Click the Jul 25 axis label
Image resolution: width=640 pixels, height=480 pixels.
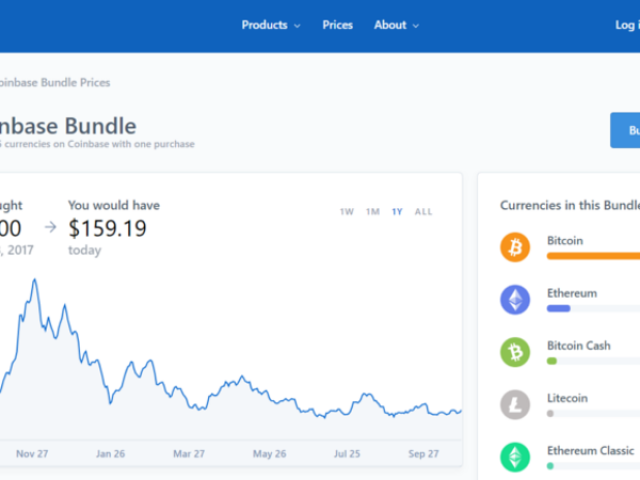click(x=347, y=454)
